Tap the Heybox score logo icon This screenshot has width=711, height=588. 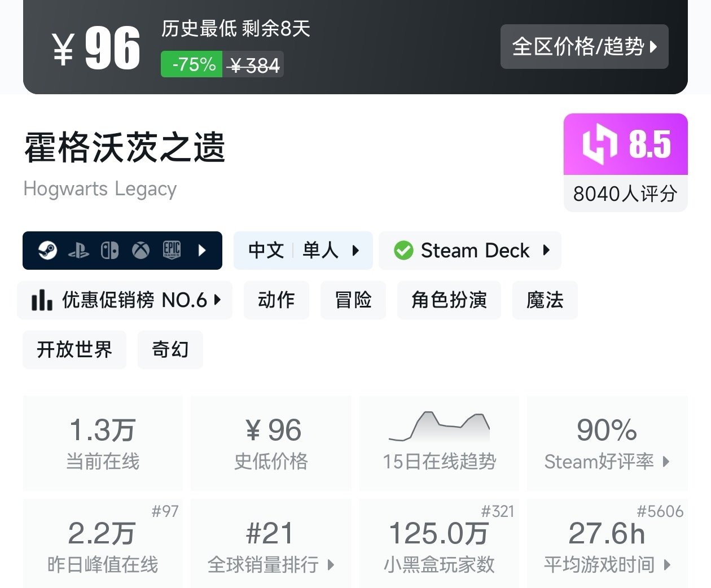coord(599,144)
